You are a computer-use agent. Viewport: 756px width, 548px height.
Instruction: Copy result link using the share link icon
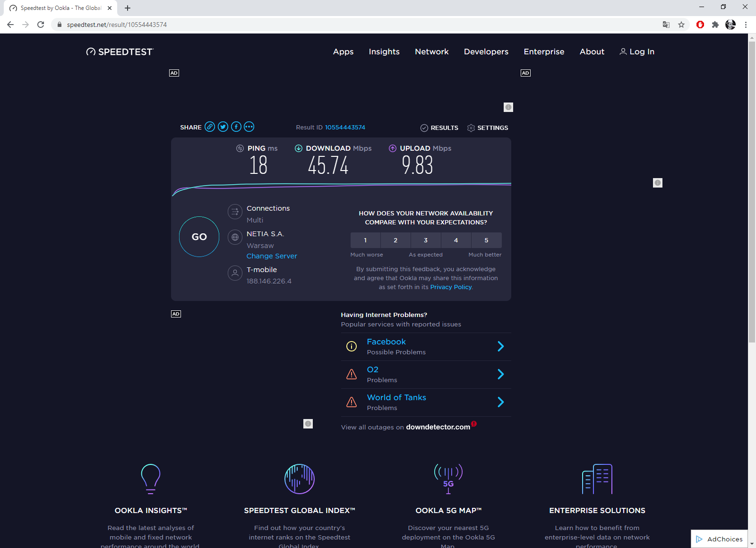point(210,127)
